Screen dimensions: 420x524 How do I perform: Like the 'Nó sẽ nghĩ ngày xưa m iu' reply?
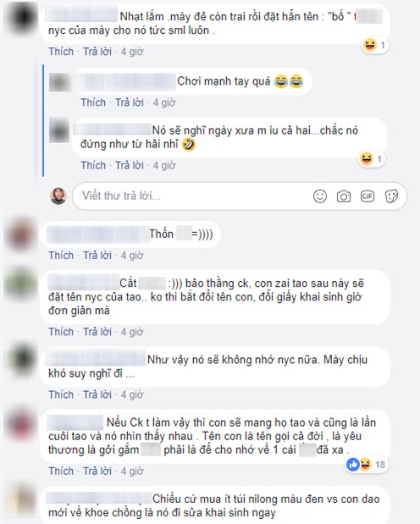pos(93,165)
